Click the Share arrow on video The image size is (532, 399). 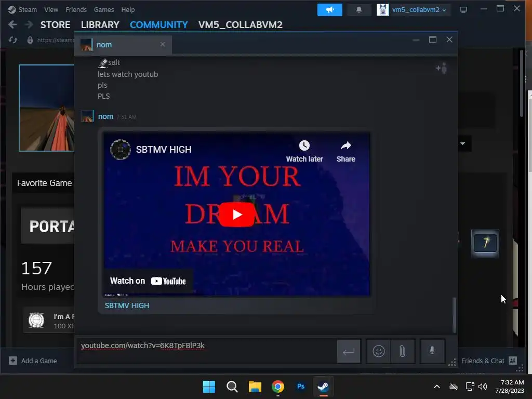(x=345, y=146)
